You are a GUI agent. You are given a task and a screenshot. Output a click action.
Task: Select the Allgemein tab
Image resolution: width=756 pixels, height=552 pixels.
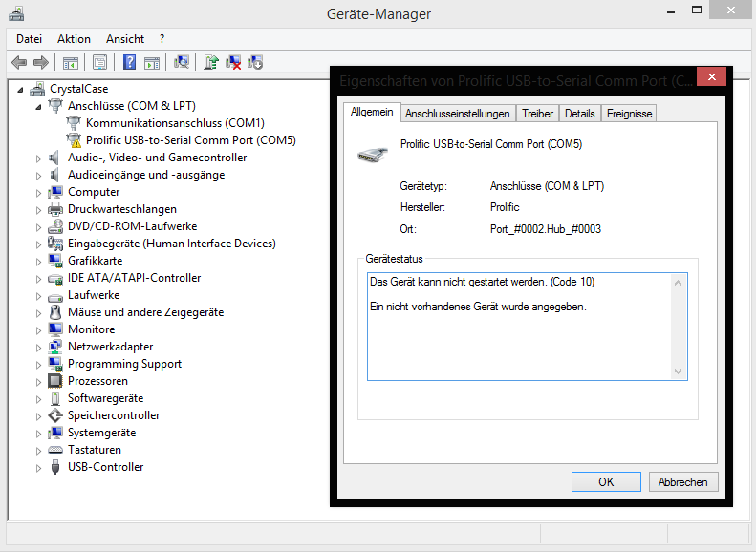(x=372, y=113)
